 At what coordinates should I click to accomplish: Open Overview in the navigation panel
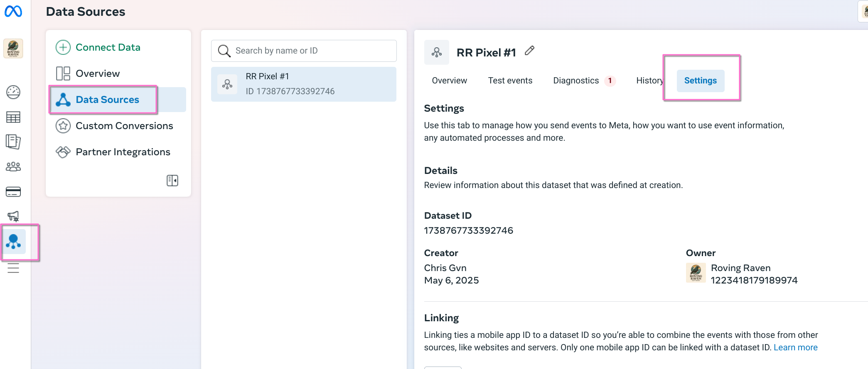pyautogui.click(x=98, y=73)
